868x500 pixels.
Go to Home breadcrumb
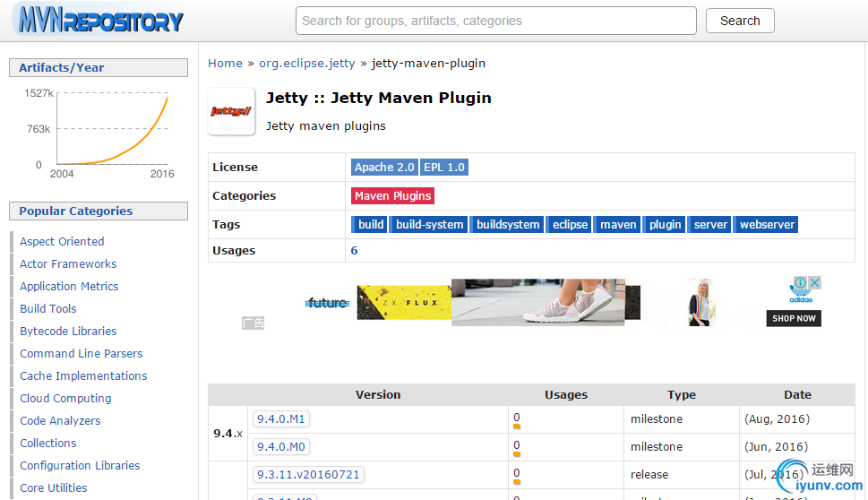click(225, 63)
